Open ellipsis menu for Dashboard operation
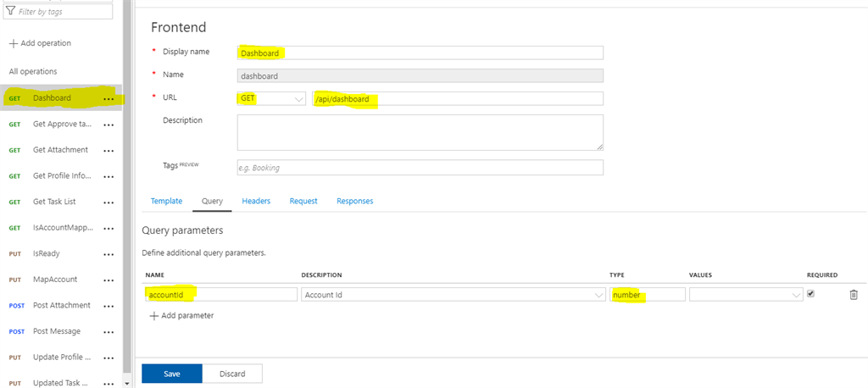Image resolution: width=868 pixels, height=388 pixels. 108,99
